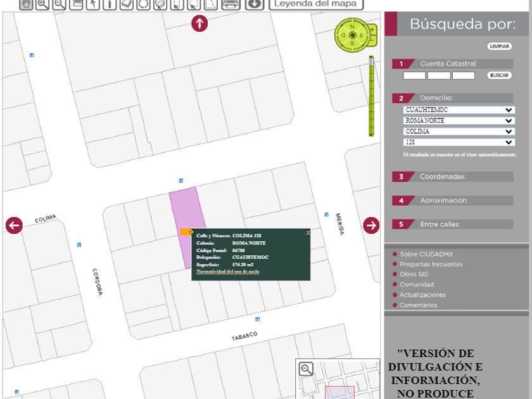
Task: Click the overview map magnifier icon
Action: [x=306, y=369]
